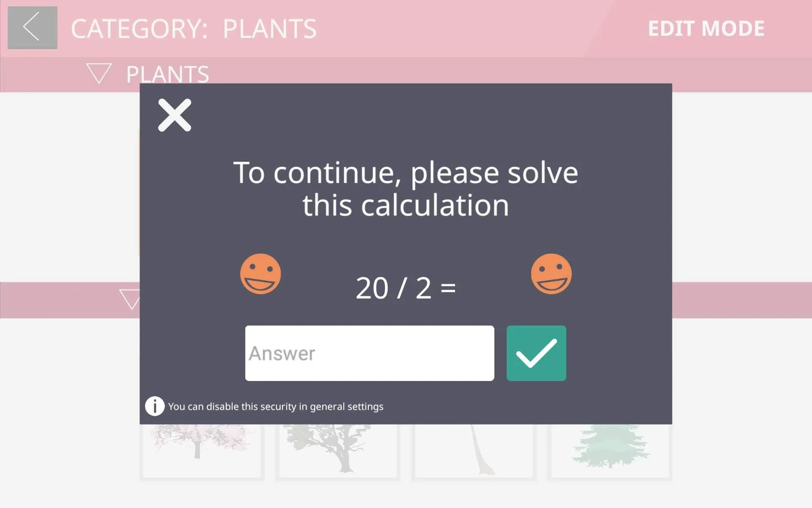The image size is (812, 508).
Task: Select the back arrow navigation icon
Action: tap(32, 28)
